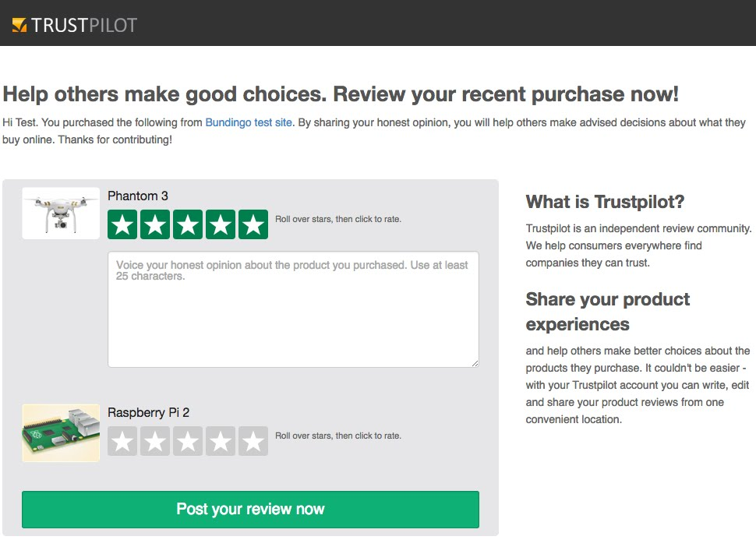Click the Phantom 3 product title
Image resolution: width=756 pixels, height=540 pixels.
(138, 196)
